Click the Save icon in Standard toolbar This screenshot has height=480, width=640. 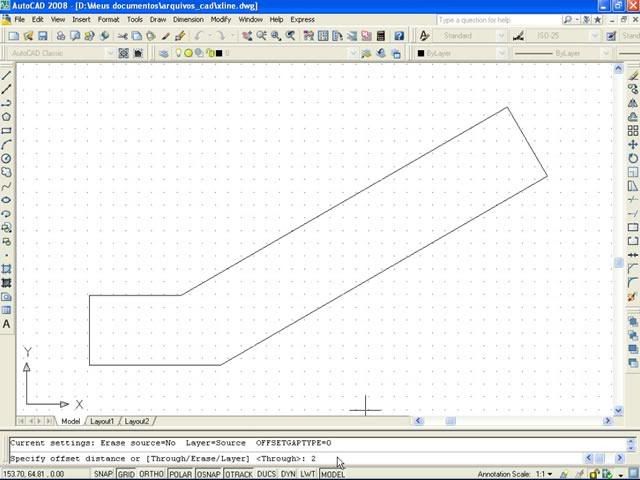coord(42,36)
